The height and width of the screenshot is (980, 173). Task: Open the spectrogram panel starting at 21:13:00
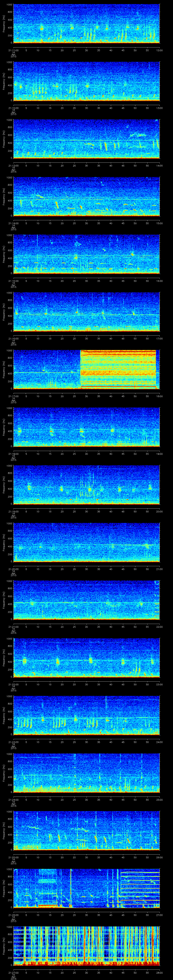(86, 139)
